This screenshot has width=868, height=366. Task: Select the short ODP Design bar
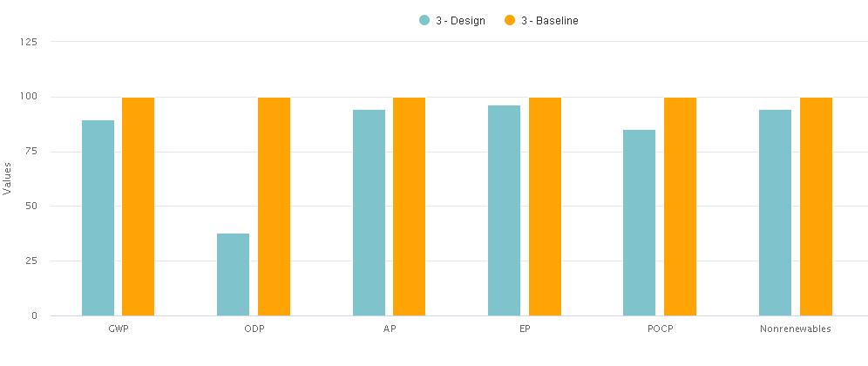(x=233, y=274)
